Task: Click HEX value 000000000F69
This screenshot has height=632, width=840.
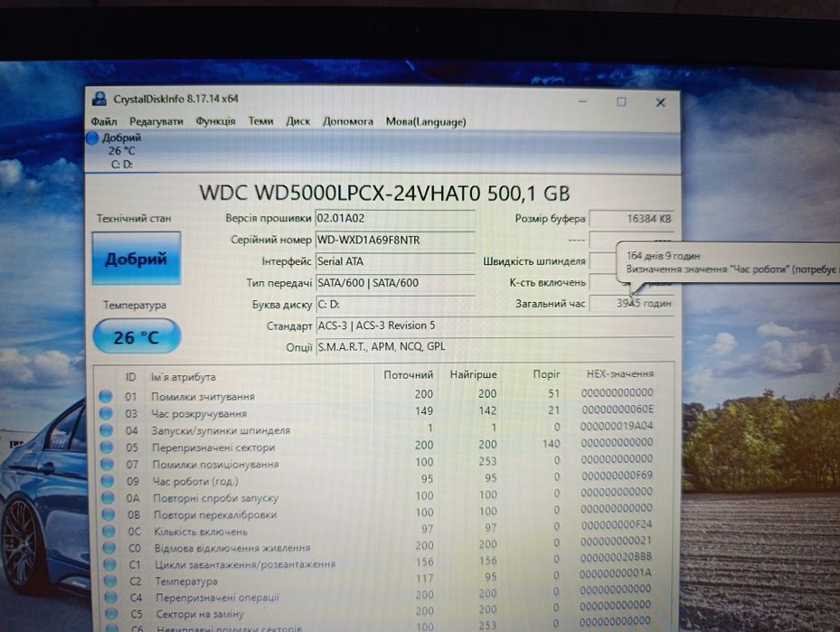Action: [x=618, y=475]
